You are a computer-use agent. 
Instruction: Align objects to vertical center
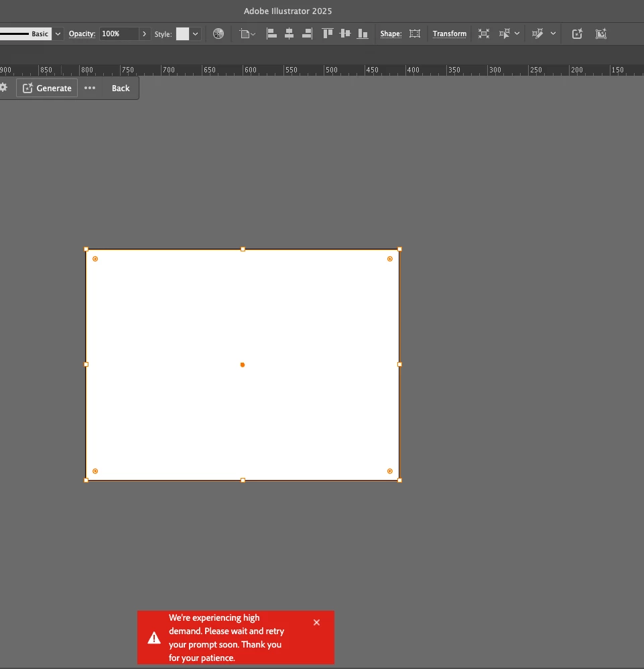pyautogui.click(x=345, y=34)
